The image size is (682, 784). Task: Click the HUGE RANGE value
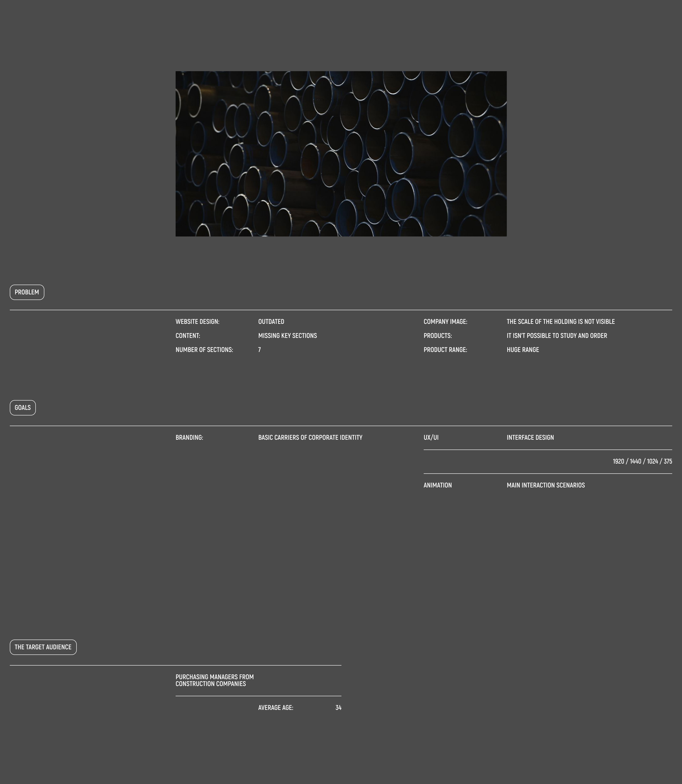click(523, 350)
